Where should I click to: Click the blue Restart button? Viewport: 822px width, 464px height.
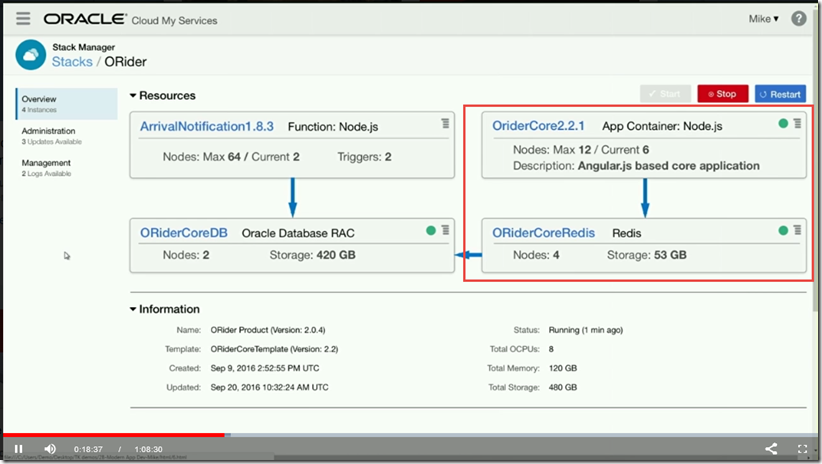pos(780,94)
